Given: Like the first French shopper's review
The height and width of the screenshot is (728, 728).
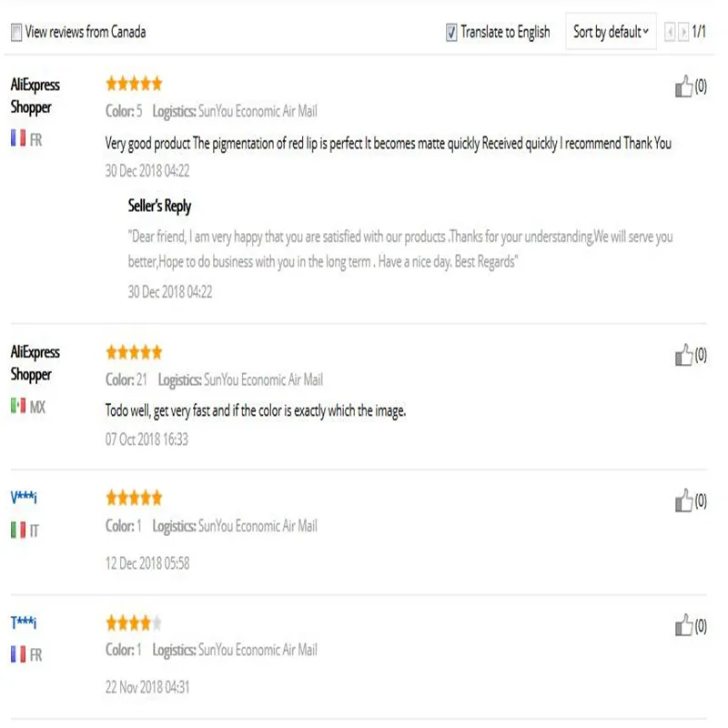Looking at the screenshot, I should 683,86.
